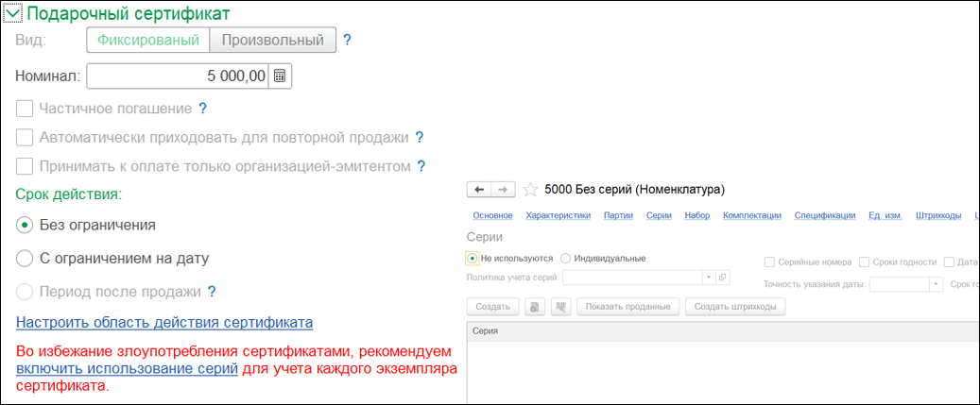Open help for Автоматически приходовать option
Image resolution: width=980 pixels, height=405 pixels.
click(420, 137)
